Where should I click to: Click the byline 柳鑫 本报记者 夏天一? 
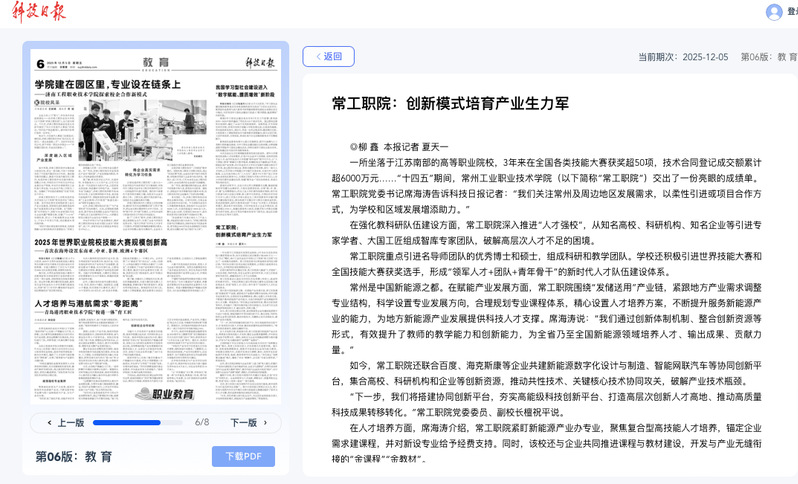(420, 146)
